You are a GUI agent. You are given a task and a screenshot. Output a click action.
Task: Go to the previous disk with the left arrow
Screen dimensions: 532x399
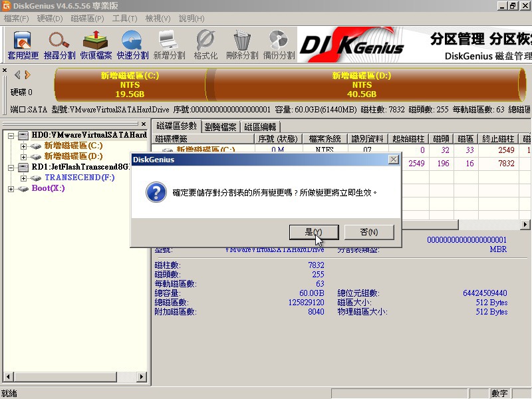point(18,74)
